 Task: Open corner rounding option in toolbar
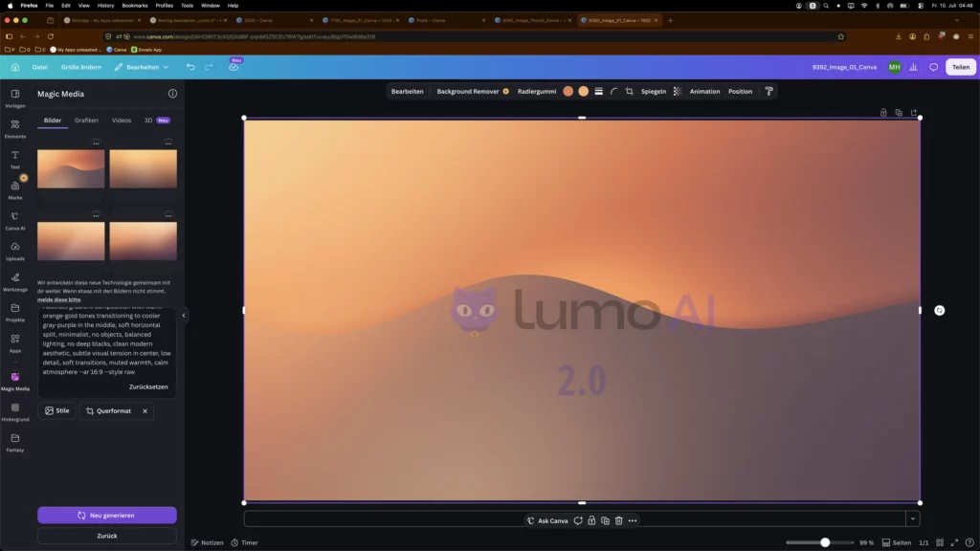click(x=613, y=91)
